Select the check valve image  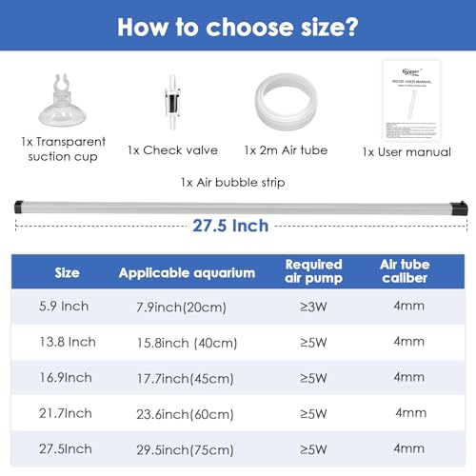[172, 103]
